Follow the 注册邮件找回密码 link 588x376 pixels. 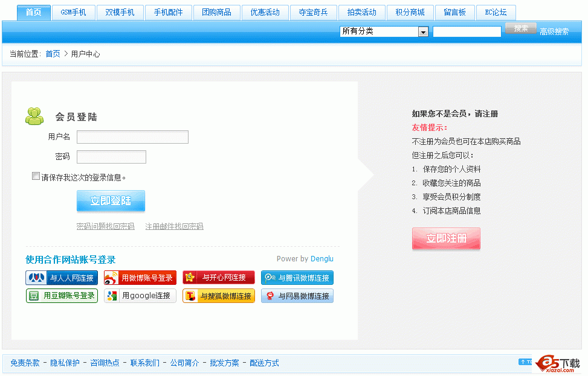point(175,226)
